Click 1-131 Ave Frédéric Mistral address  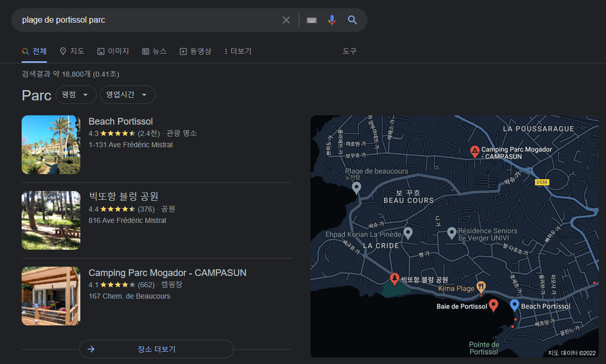pyautogui.click(x=131, y=145)
